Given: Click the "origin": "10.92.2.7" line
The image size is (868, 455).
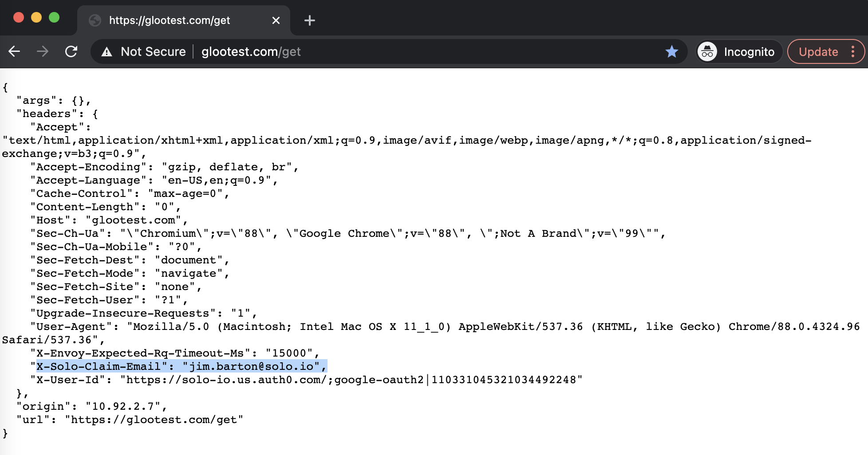Looking at the screenshot, I should (x=92, y=406).
